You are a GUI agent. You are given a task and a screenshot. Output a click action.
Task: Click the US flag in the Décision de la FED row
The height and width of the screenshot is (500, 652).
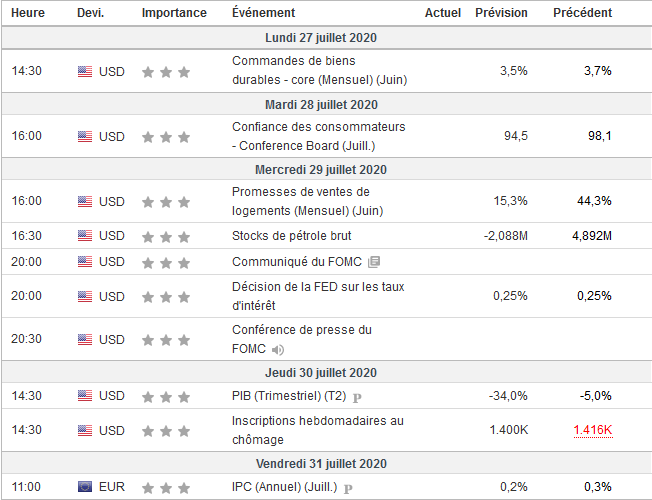coord(85,297)
